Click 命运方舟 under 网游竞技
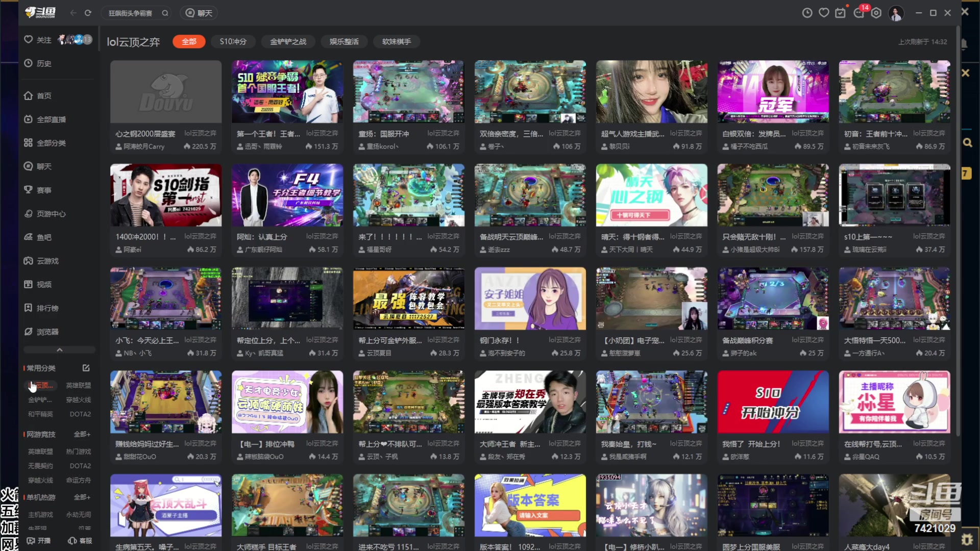Image resolution: width=980 pixels, height=551 pixels. tap(78, 480)
